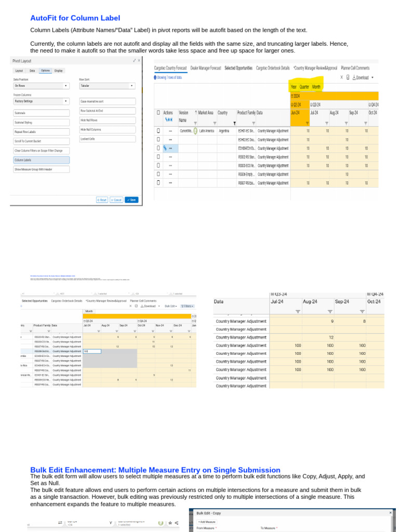Screen dimensions: 399x532
Task: Click the Version Name column filter icon
Action: [x=195, y=124]
